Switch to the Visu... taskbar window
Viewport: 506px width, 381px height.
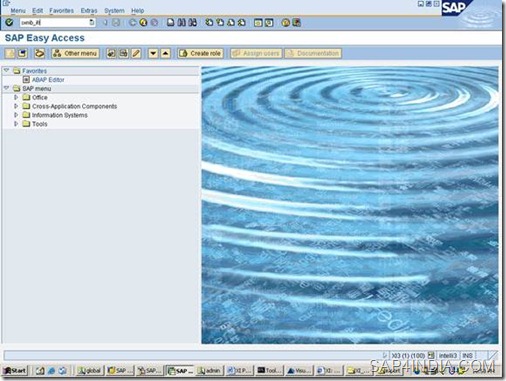[299, 371]
